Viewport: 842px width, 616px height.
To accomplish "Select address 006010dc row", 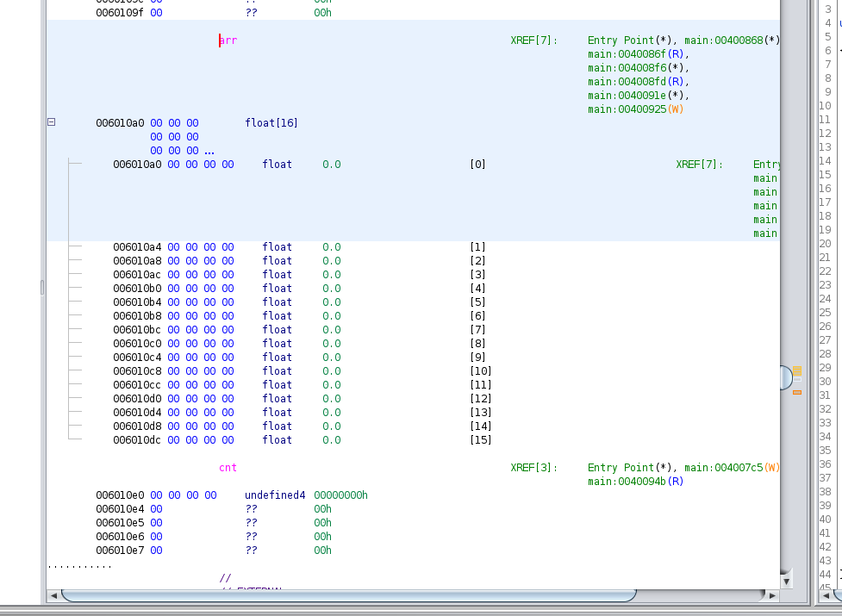I will coord(137,440).
